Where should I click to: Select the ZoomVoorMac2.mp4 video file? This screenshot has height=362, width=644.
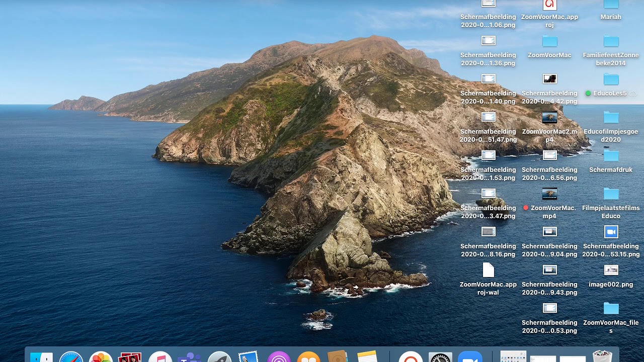549,127
